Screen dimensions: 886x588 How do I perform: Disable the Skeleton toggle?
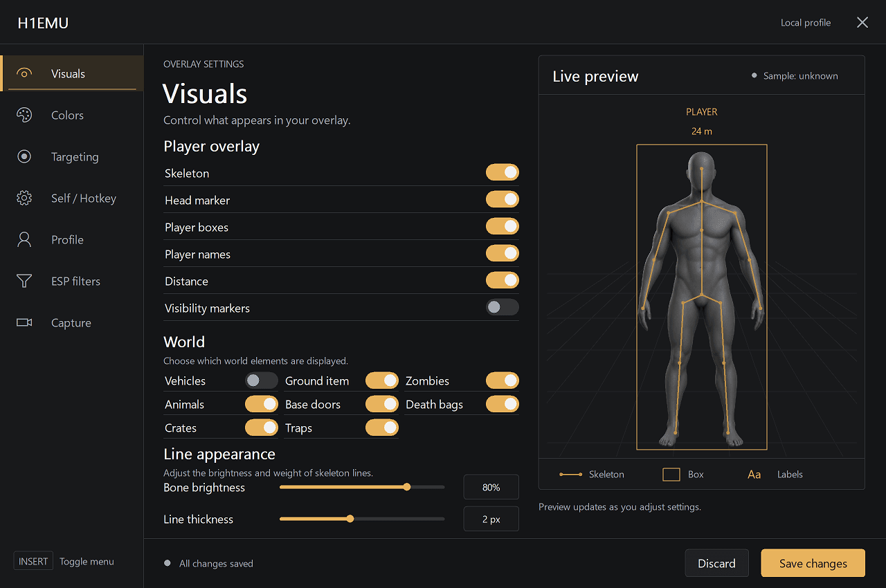pyautogui.click(x=503, y=172)
